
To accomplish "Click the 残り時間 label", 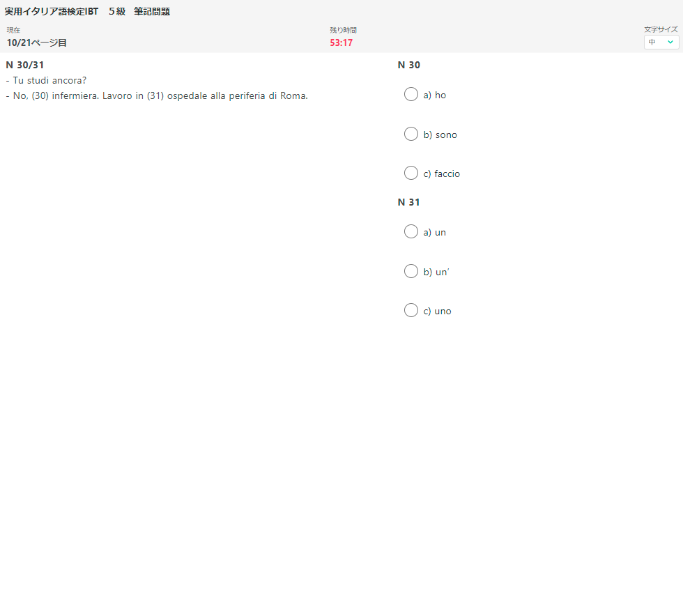I will pos(343,30).
